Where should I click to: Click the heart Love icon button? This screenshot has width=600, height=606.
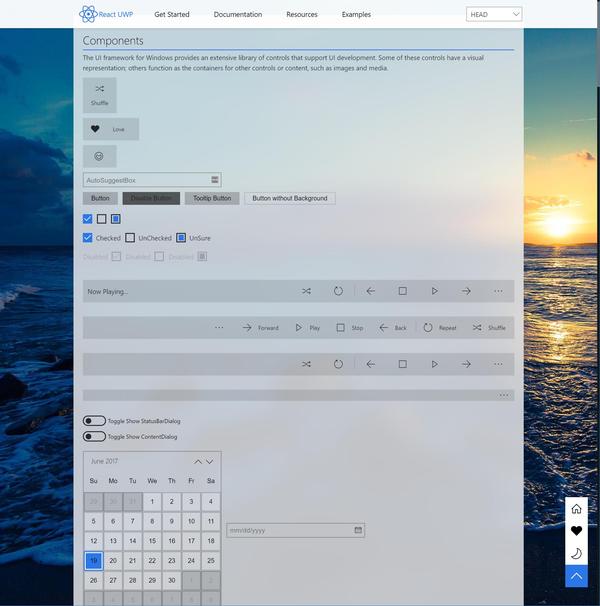pos(111,129)
